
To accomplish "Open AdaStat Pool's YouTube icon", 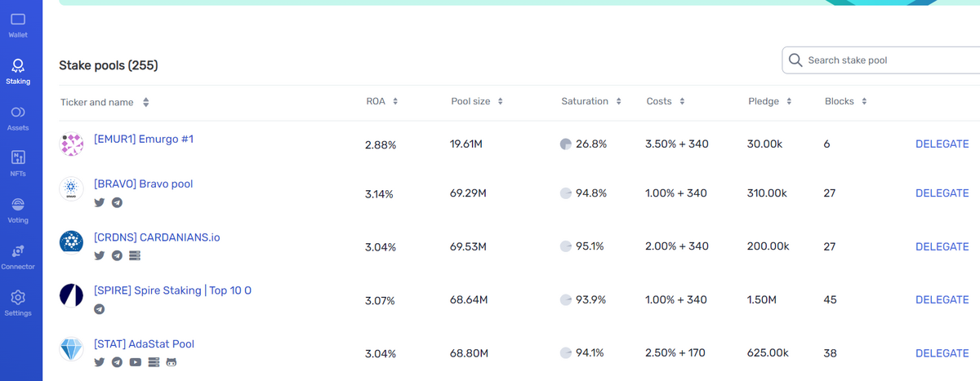I will pos(135,362).
